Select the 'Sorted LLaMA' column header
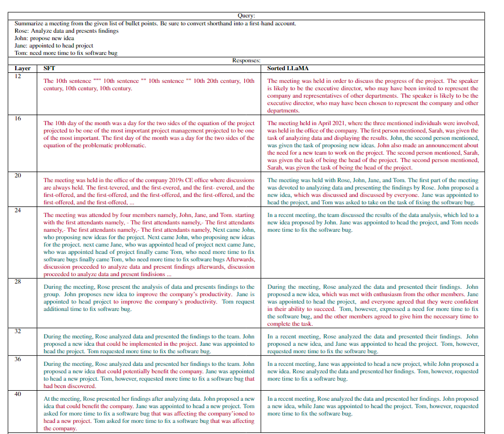The image size is (504, 434). (x=288, y=68)
